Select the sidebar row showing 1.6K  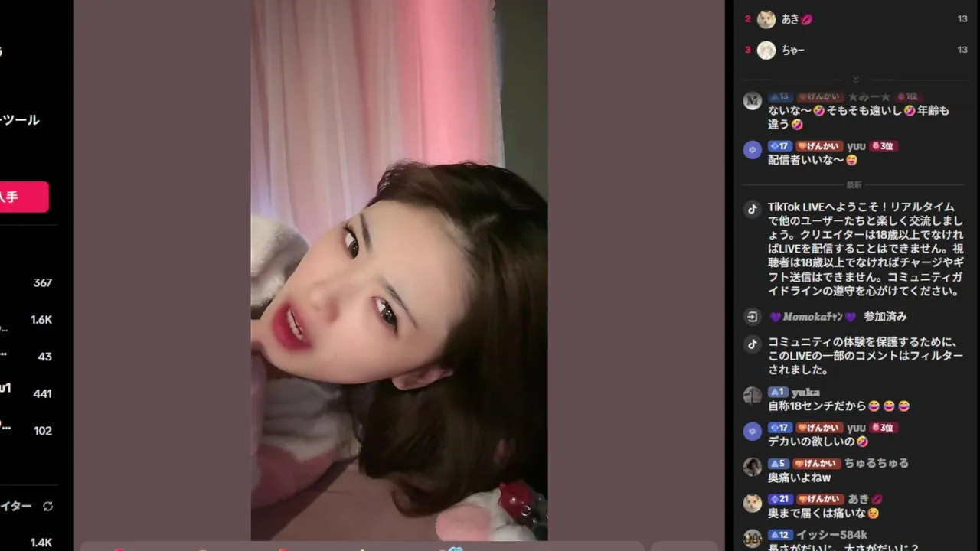pos(28,320)
